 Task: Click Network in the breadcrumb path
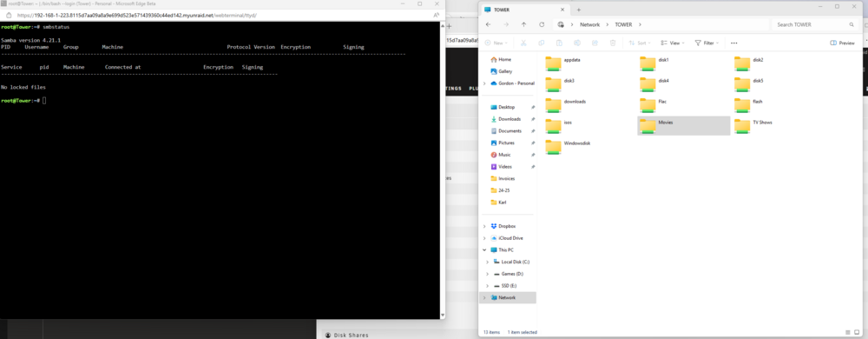click(x=589, y=25)
